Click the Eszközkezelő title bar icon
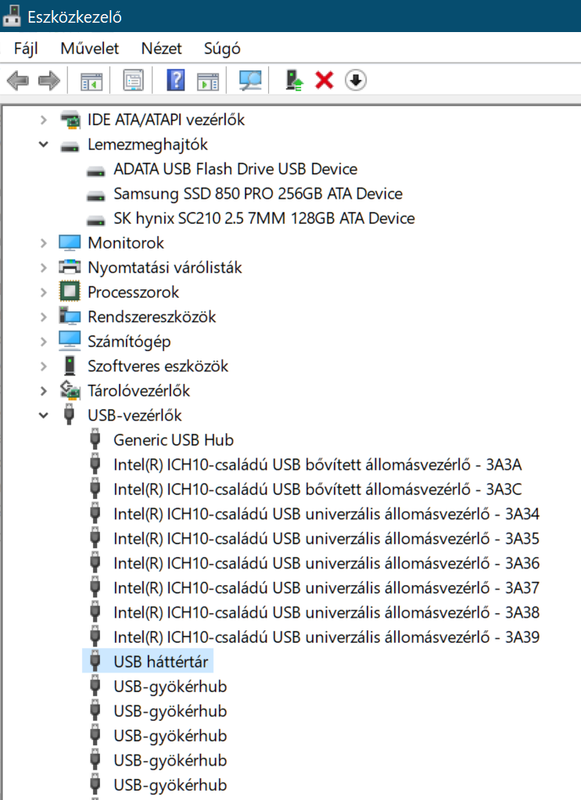The height and width of the screenshot is (800, 581). point(12,15)
